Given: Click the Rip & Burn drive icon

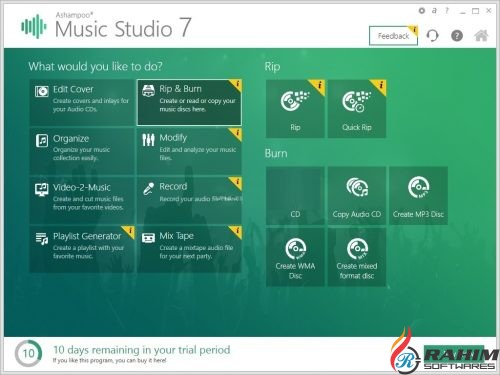Looking at the screenshot, I should tap(148, 90).
